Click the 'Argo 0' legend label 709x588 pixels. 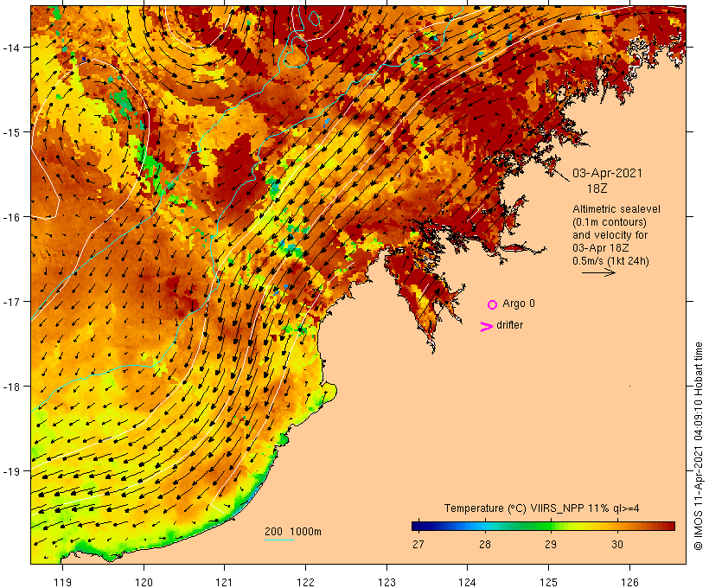pos(519,304)
